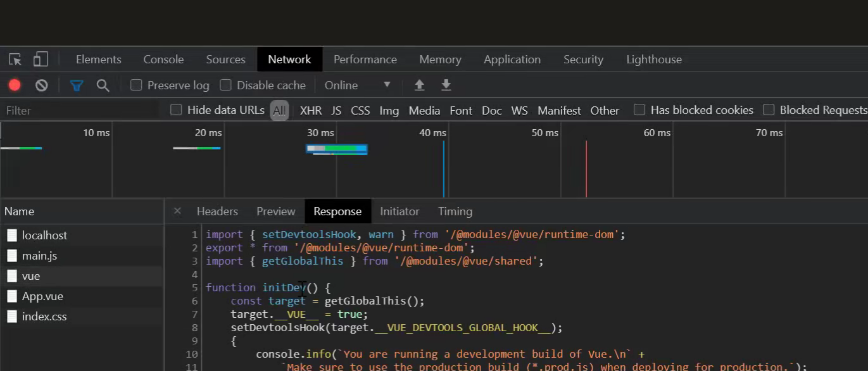Image resolution: width=868 pixels, height=371 pixels.
Task: Filter requests by JS type
Action: pos(336,111)
